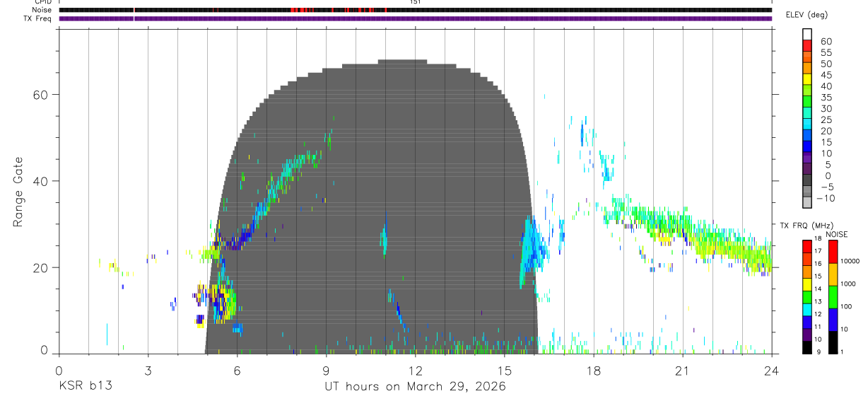Click the x-axis tick label '15'

pyautogui.click(x=504, y=370)
